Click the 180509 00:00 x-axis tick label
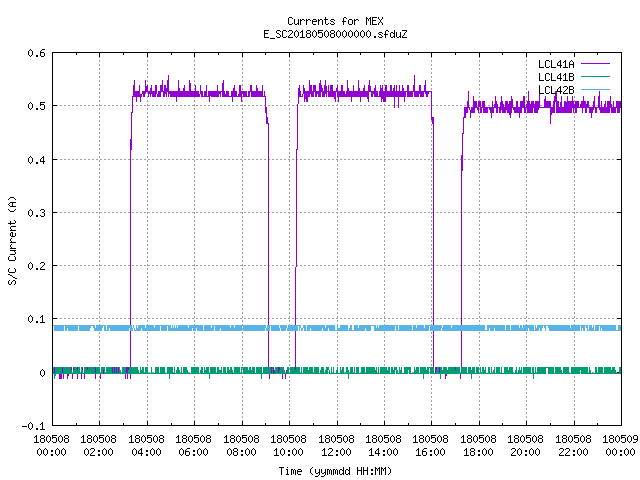The image size is (640, 480). [620, 446]
